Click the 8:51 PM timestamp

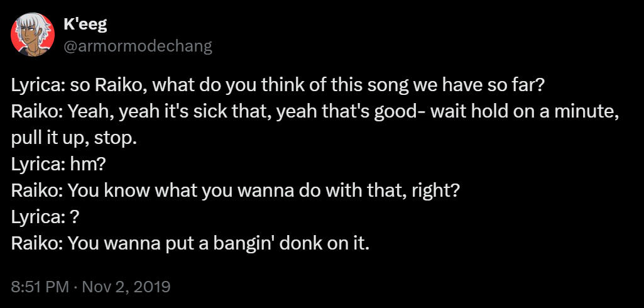click(x=40, y=287)
